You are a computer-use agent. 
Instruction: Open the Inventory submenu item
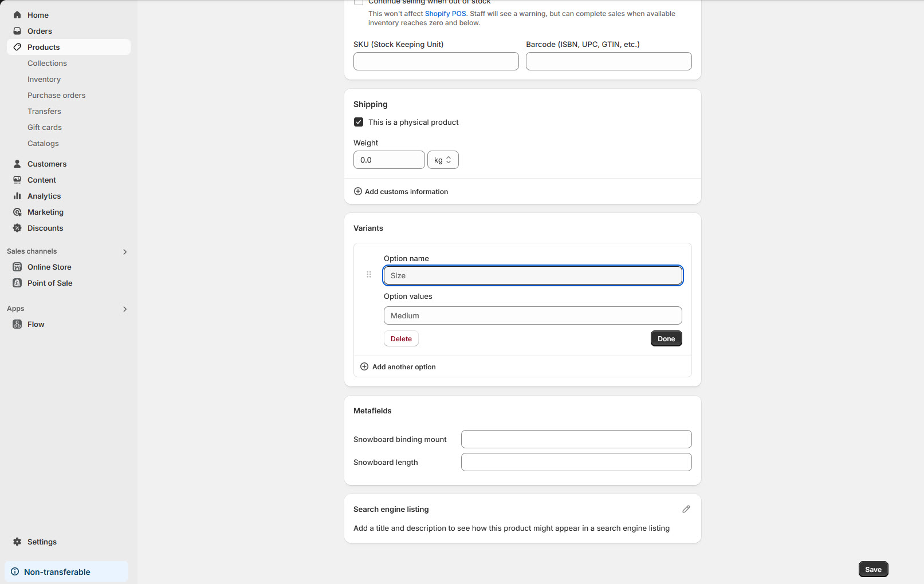(44, 79)
